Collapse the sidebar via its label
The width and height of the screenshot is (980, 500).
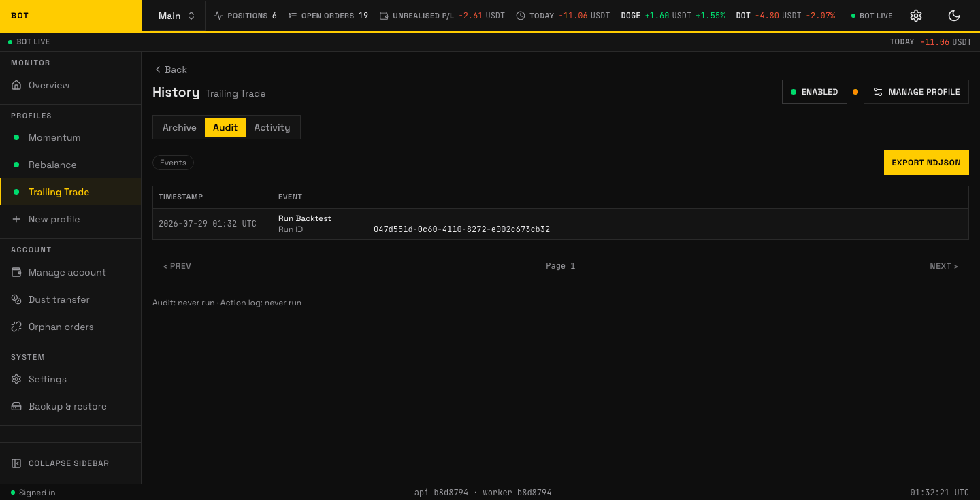click(x=69, y=463)
